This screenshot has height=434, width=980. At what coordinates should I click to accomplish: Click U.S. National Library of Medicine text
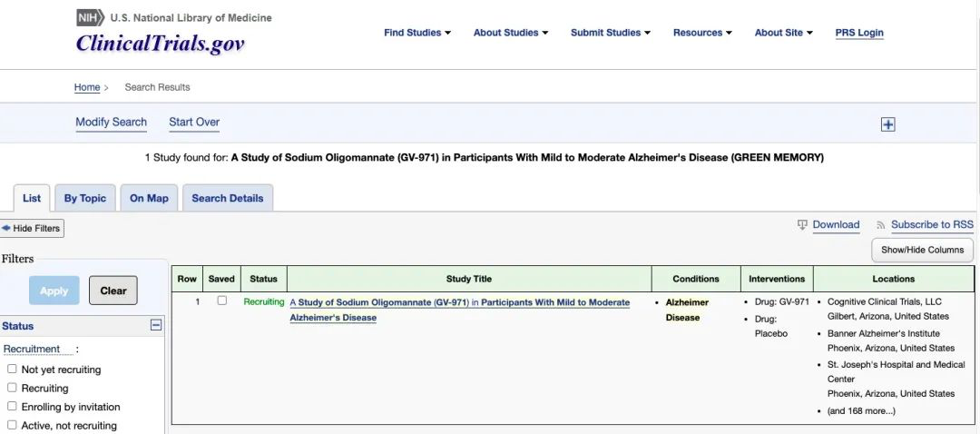point(191,18)
